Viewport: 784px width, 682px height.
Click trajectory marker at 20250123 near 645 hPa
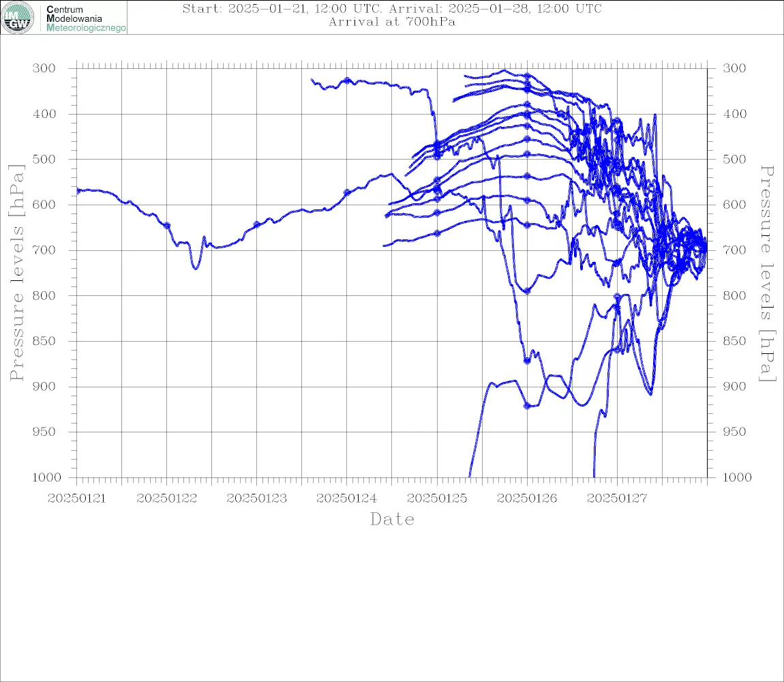coord(257,224)
